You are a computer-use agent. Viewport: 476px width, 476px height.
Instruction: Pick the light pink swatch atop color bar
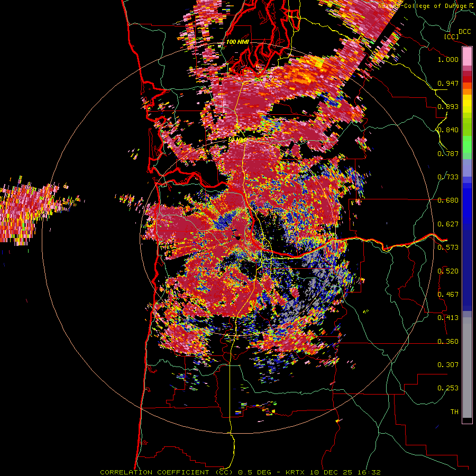coord(467,56)
